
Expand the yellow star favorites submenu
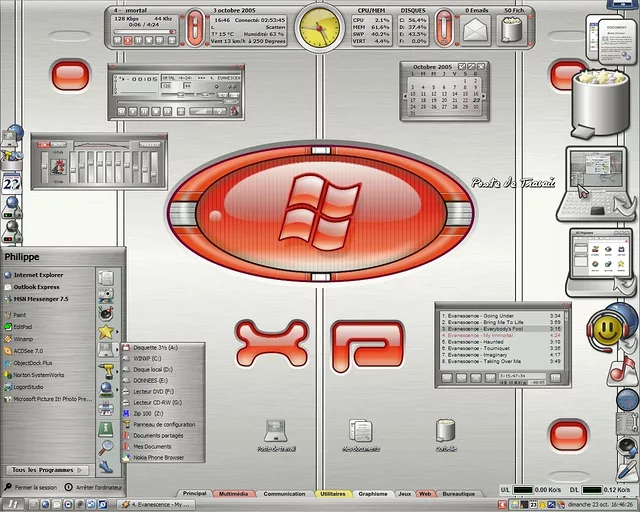[x=107, y=331]
